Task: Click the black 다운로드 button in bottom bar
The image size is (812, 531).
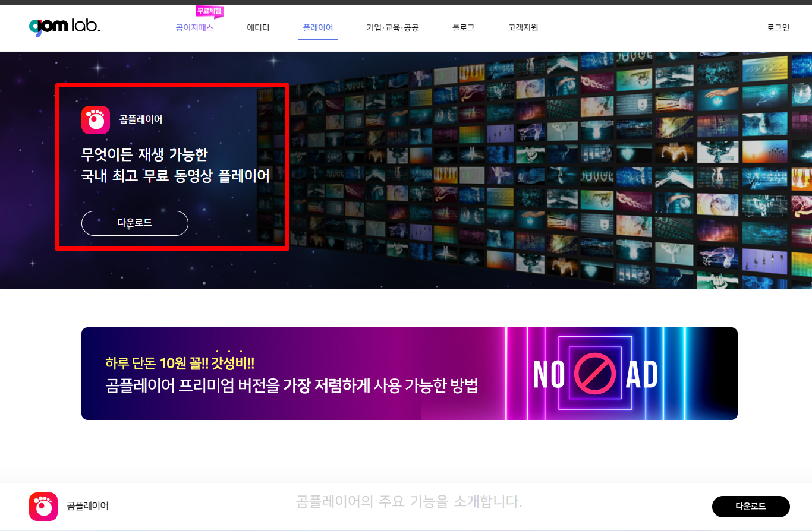Action: coord(751,507)
